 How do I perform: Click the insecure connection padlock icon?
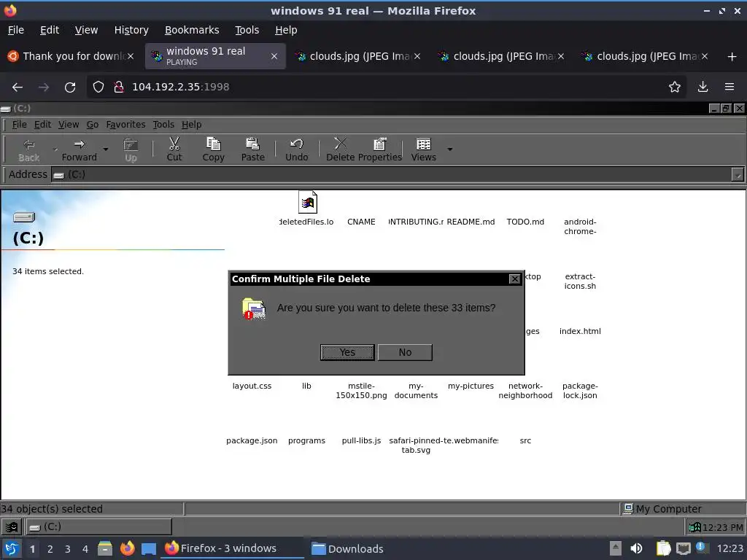[119, 87]
